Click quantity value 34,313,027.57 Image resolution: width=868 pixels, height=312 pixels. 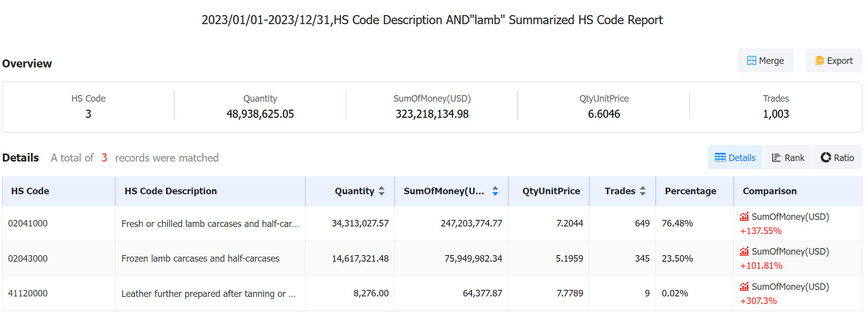click(360, 223)
